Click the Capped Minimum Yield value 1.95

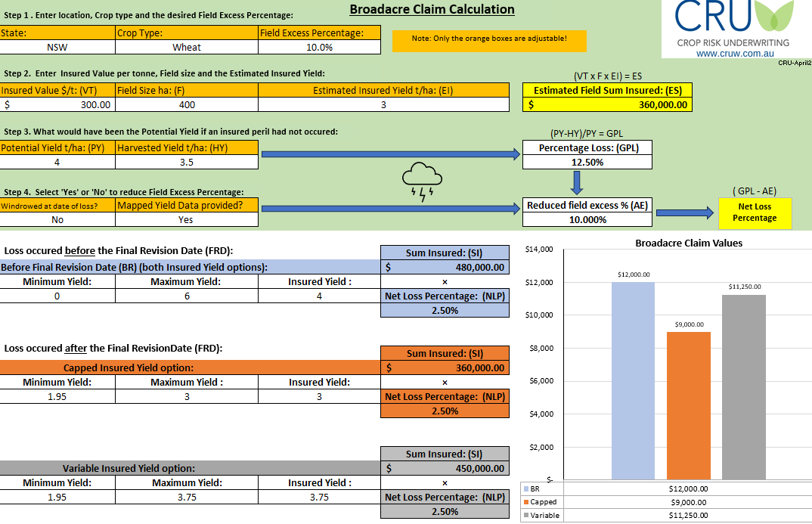57,397
